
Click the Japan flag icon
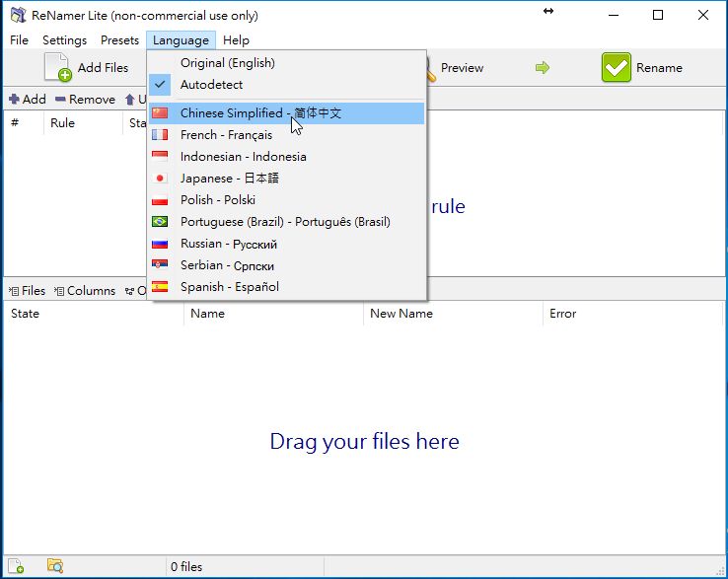point(160,179)
